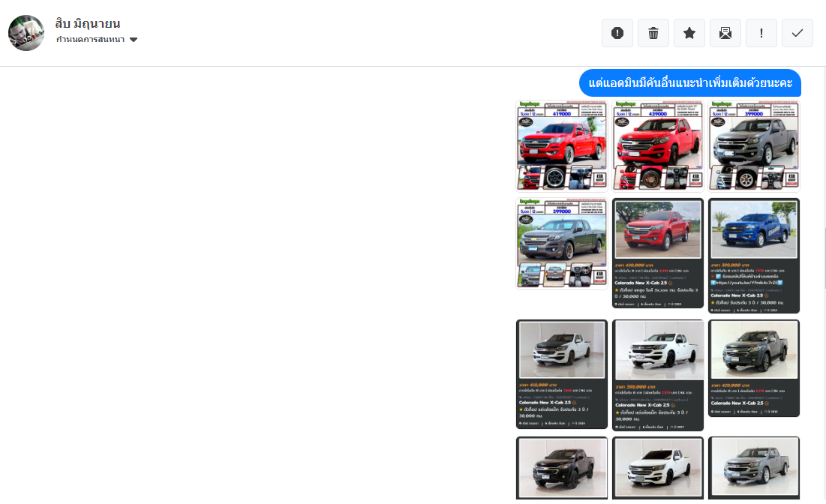
Task: Open white pickup showroom photo in bottom row
Action: (657, 468)
